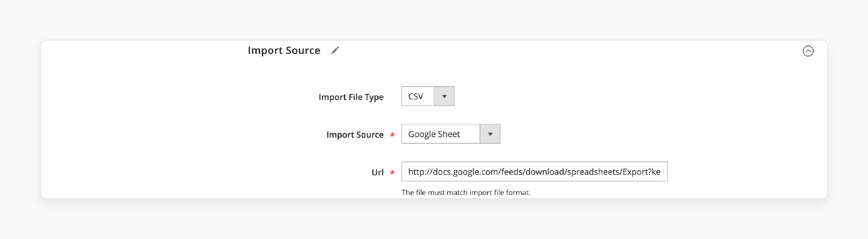Open the Import File Type CSV dropdown
Viewport: 868px width, 239px height.
click(428, 96)
